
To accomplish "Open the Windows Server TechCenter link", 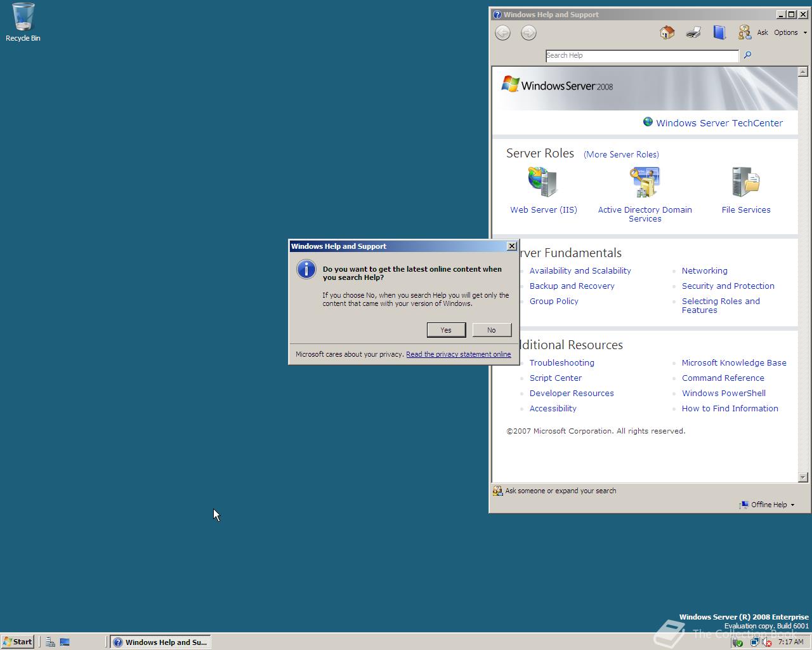I will (719, 123).
